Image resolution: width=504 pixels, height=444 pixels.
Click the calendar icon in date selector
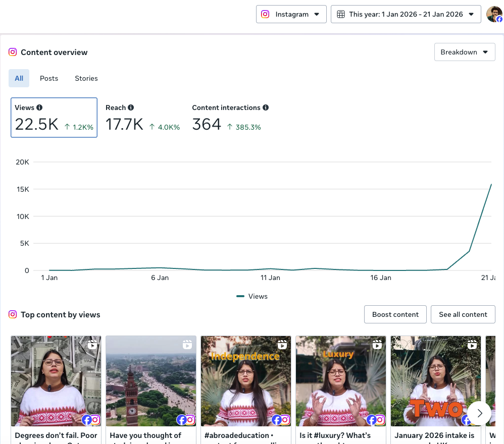(x=341, y=14)
